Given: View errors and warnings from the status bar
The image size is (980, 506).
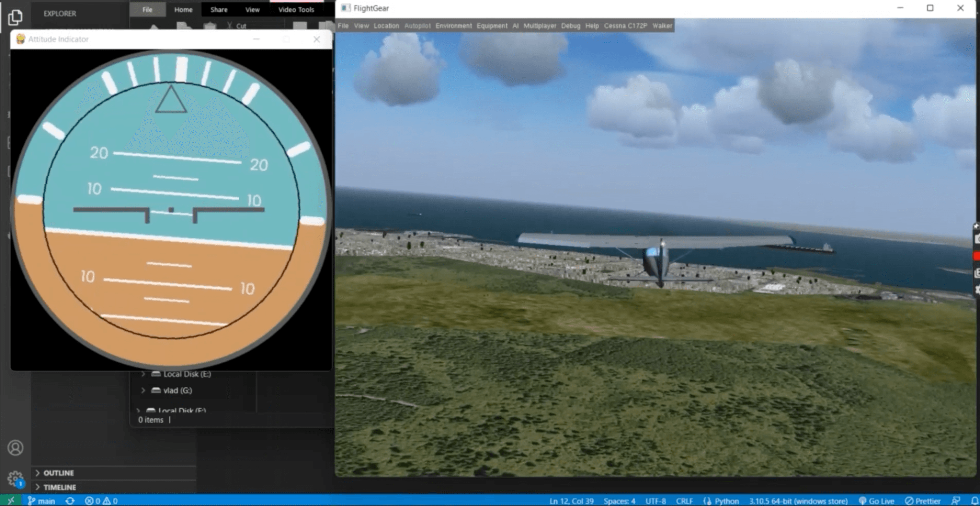Looking at the screenshot, I should click(x=101, y=501).
